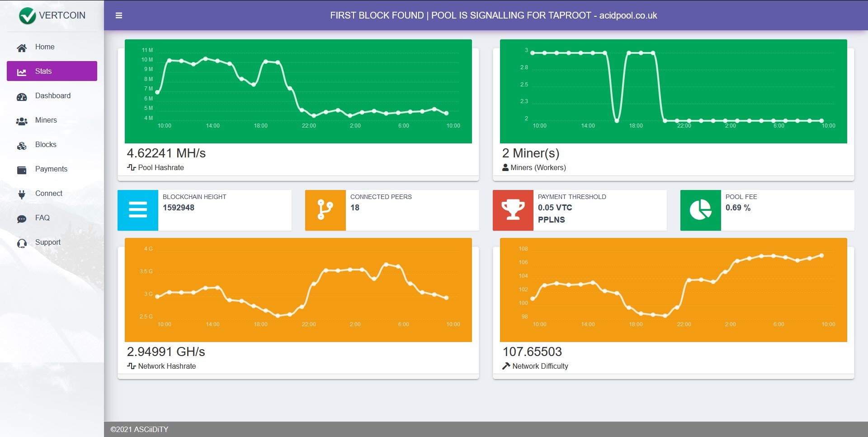Click the Home house icon
The width and height of the screenshot is (868, 437).
(22, 47)
